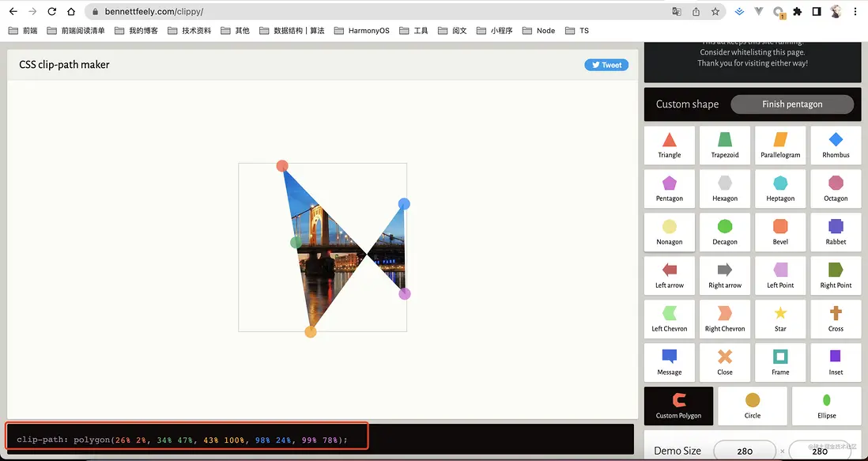Open the 我的博客 bookmarks folder

point(136,30)
